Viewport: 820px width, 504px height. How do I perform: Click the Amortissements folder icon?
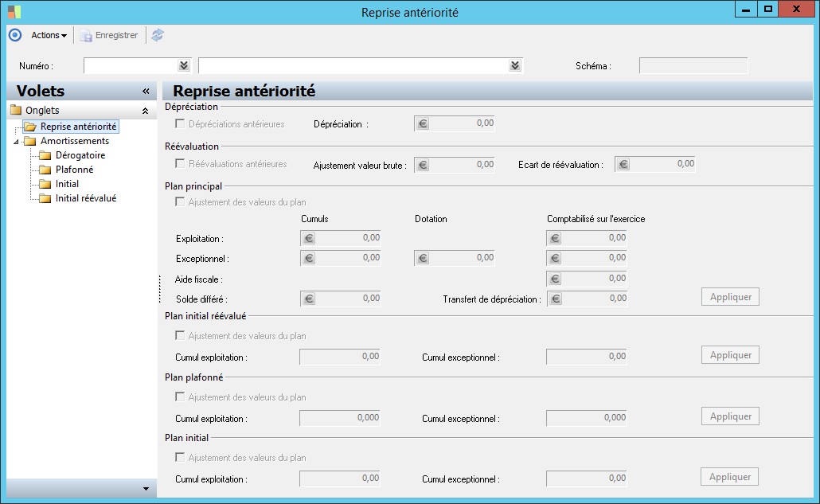30,141
